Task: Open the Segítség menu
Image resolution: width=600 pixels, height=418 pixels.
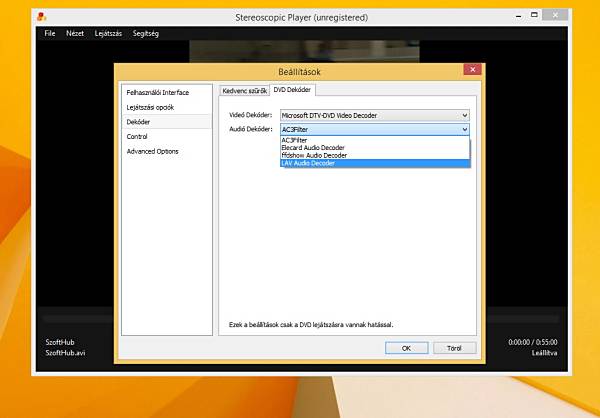Action: [x=145, y=33]
